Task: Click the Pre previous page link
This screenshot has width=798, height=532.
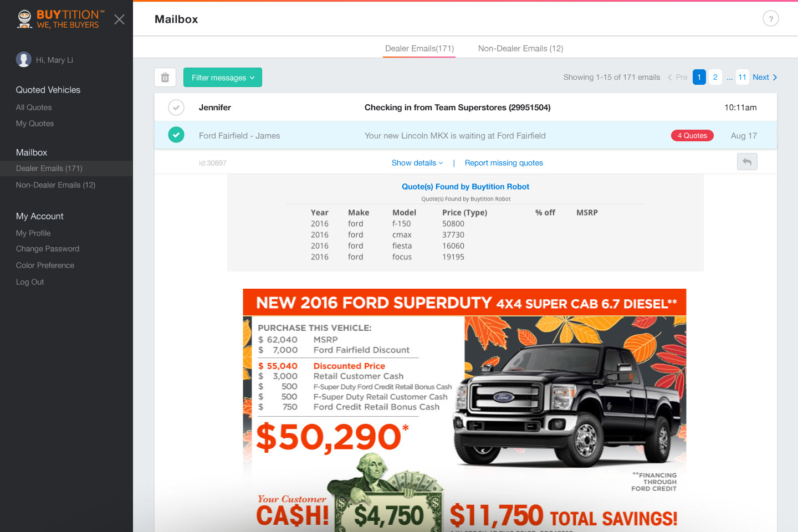Action: pos(678,77)
